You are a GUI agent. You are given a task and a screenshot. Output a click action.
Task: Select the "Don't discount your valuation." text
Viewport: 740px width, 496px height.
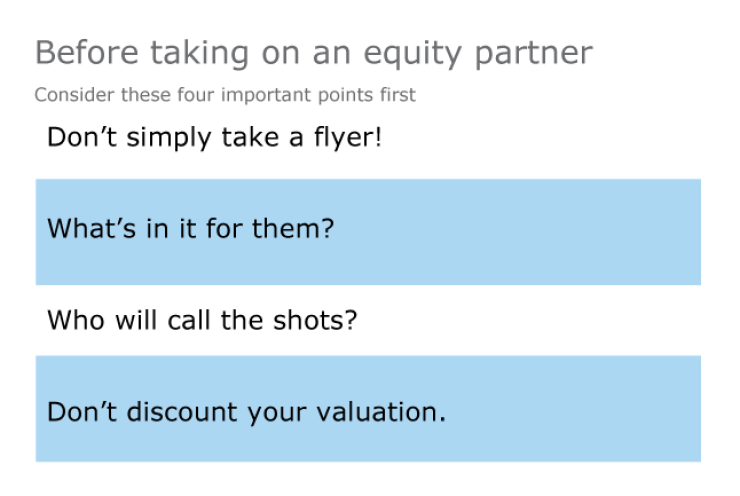click(246, 412)
